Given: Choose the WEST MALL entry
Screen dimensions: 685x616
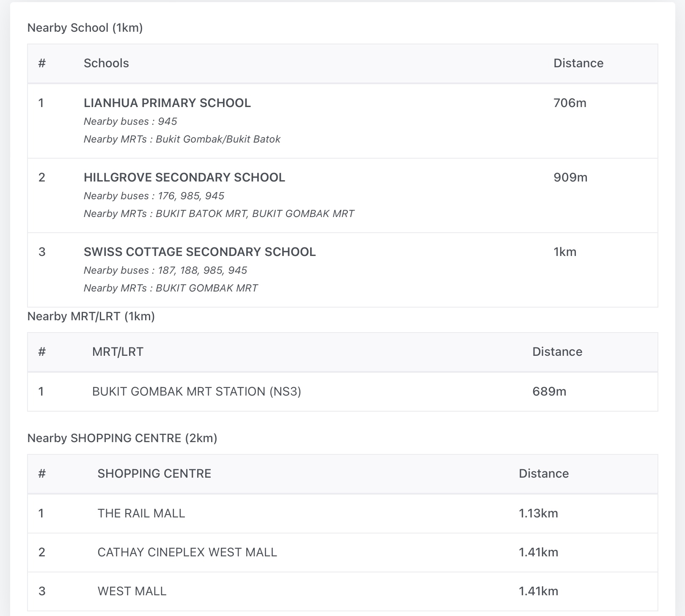Looking at the screenshot, I should coord(132,591).
